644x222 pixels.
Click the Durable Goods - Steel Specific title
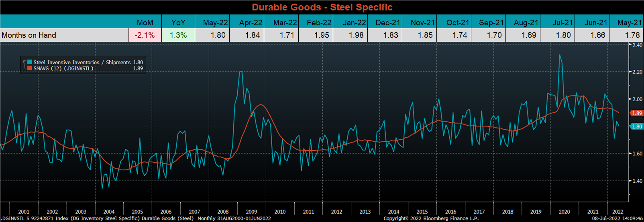pyautogui.click(x=322, y=7)
